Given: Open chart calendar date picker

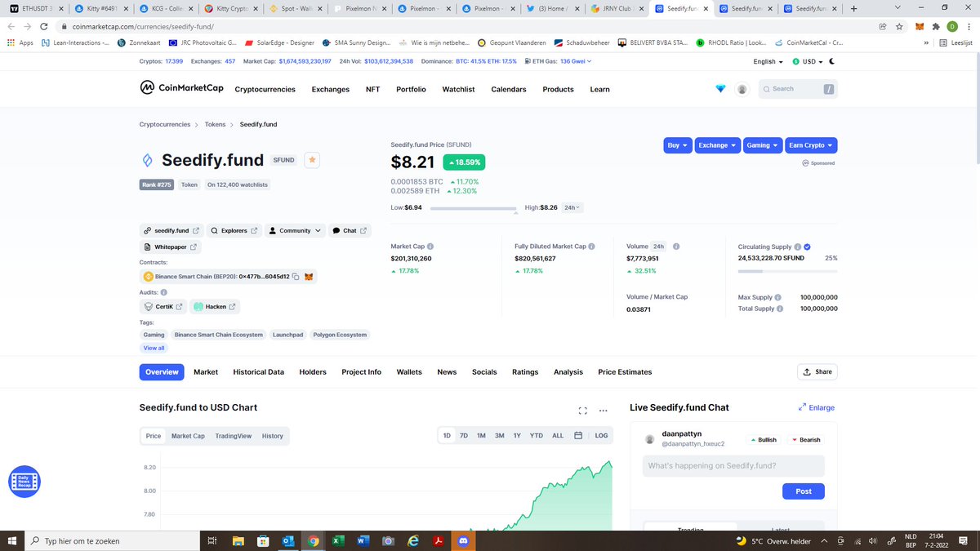Looking at the screenshot, I should pos(578,436).
